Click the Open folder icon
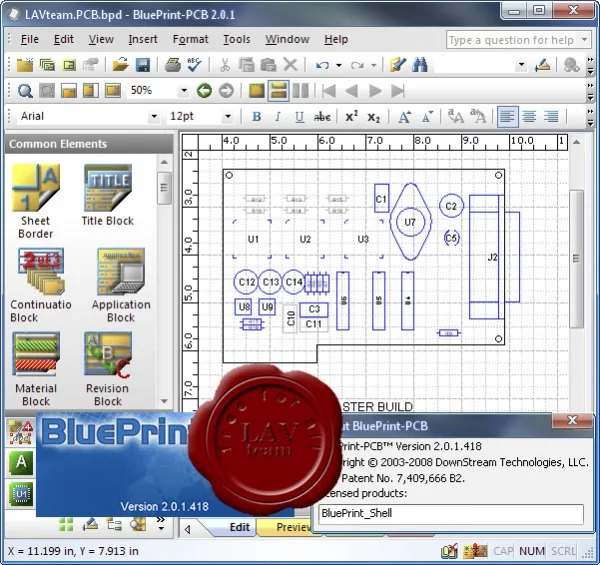600x565 pixels. pyautogui.click(x=120, y=65)
